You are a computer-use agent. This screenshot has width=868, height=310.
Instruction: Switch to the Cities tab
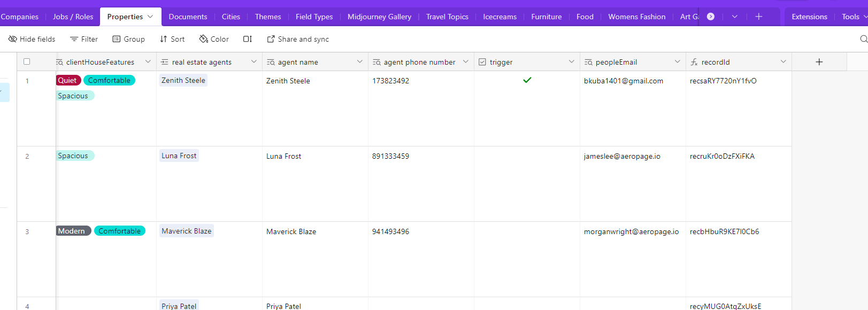(231, 17)
